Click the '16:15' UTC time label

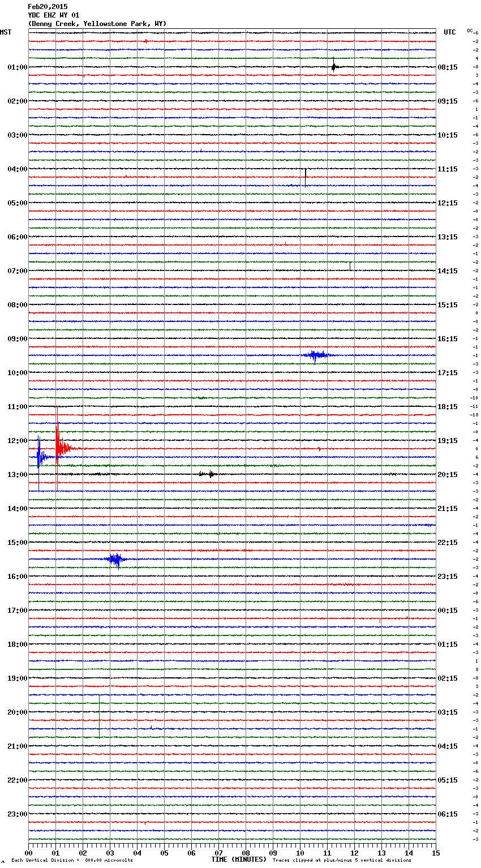click(x=448, y=339)
